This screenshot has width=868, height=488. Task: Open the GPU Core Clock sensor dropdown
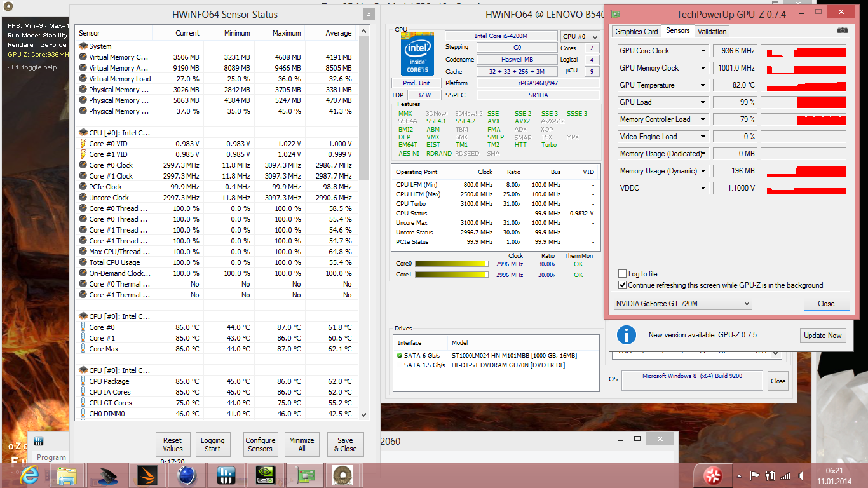(703, 51)
